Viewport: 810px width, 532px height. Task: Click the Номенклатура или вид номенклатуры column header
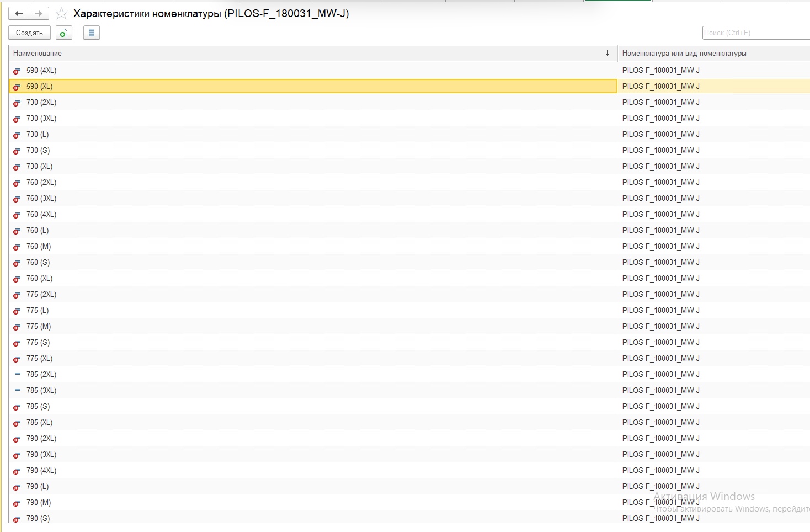point(684,54)
